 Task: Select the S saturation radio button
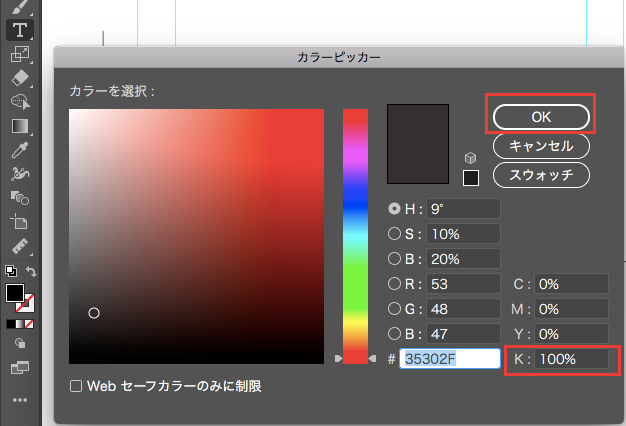pos(395,234)
